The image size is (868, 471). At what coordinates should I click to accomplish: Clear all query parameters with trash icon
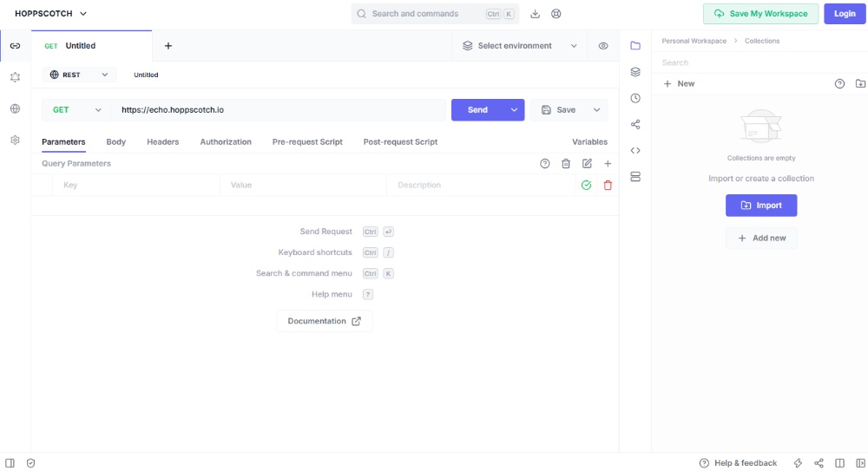[x=566, y=163]
